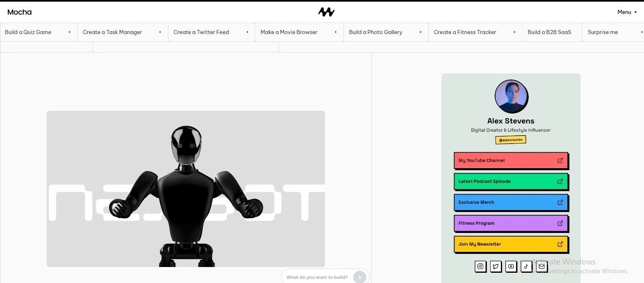The height and width of the screenshot is (283, 644).
Task: Click external link icon on Exclusive Merch
Action: tap(560, 202)
